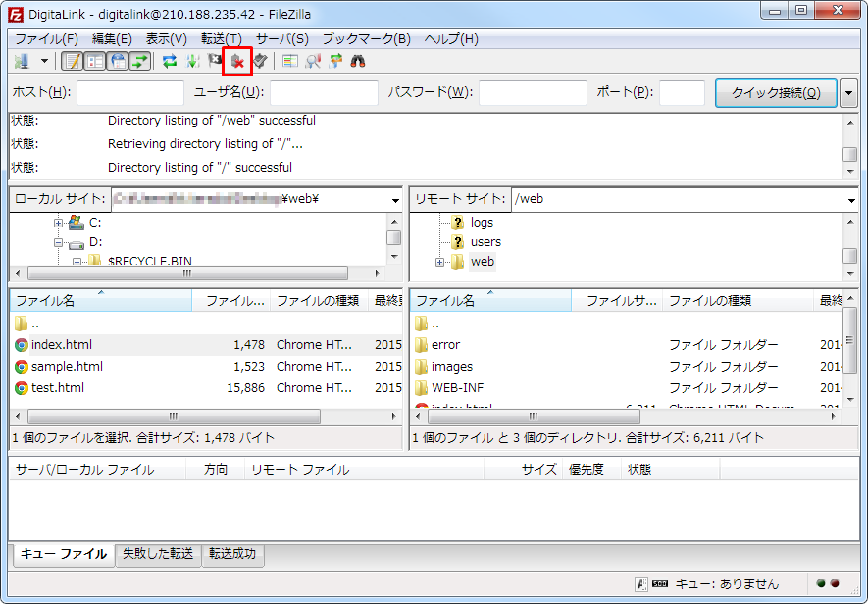Screen dimensions: 868x604
Task: Sort remote files by ファイルサ... size column
Action: tap(617, 301)
